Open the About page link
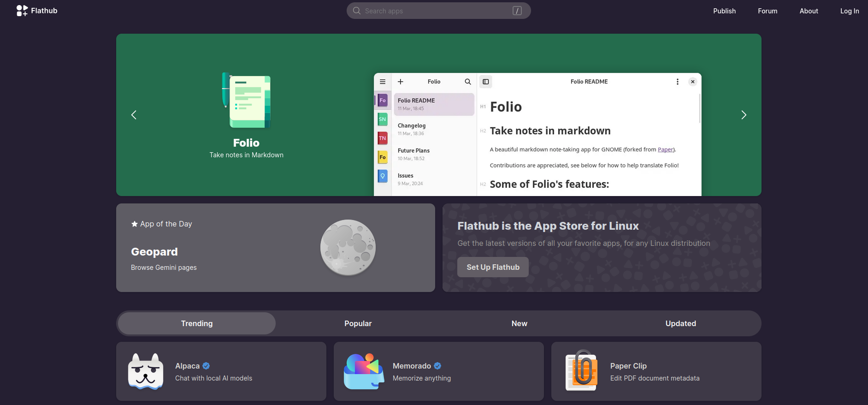Image resolution: width=868 pixels, height=405 pixels. pyautogui.click(x=809, y=11)
